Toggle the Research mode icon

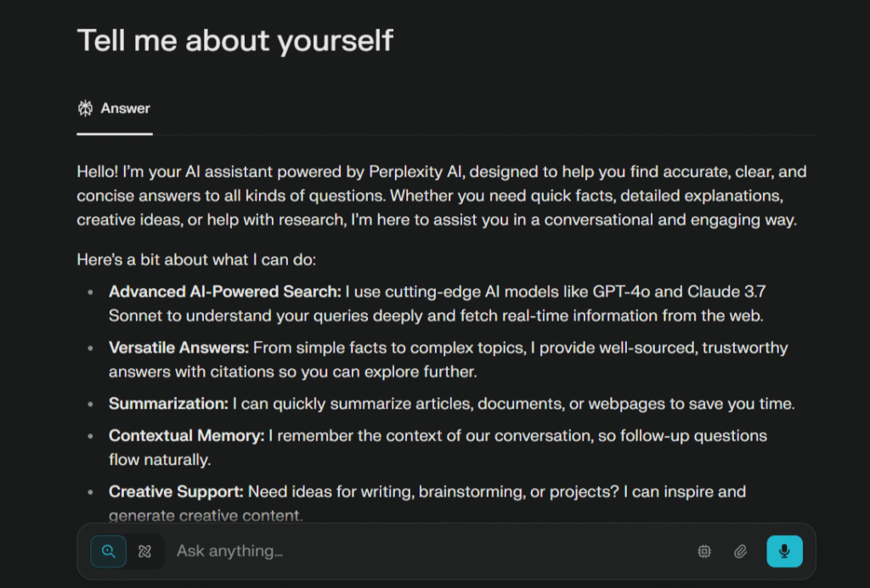tap(144, 551)
